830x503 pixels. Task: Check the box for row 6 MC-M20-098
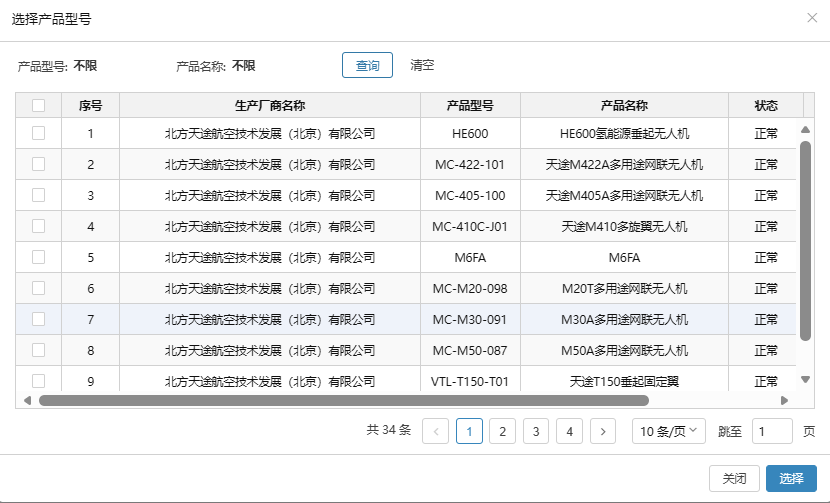point(38,288)
